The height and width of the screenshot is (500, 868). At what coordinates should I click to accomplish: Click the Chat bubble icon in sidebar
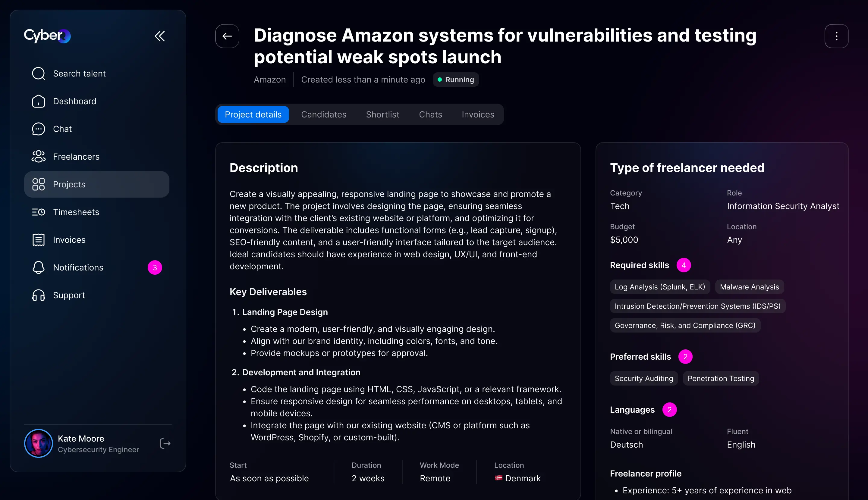[39, 129]
